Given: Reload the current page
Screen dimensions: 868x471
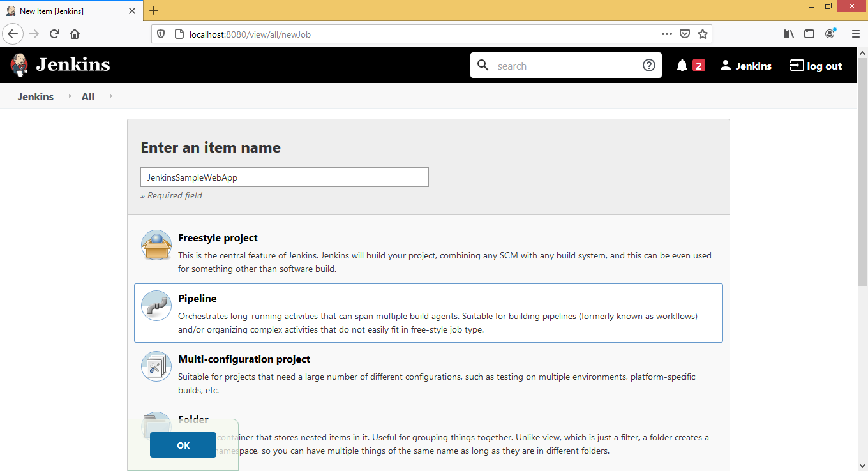Looking at the screenshot, I should point(54,34).
